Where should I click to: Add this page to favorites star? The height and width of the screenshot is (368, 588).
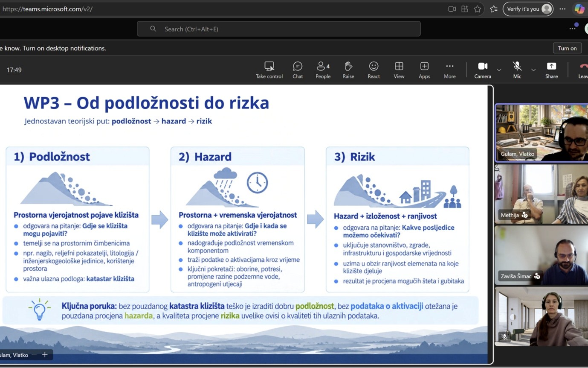click(478, 9)
